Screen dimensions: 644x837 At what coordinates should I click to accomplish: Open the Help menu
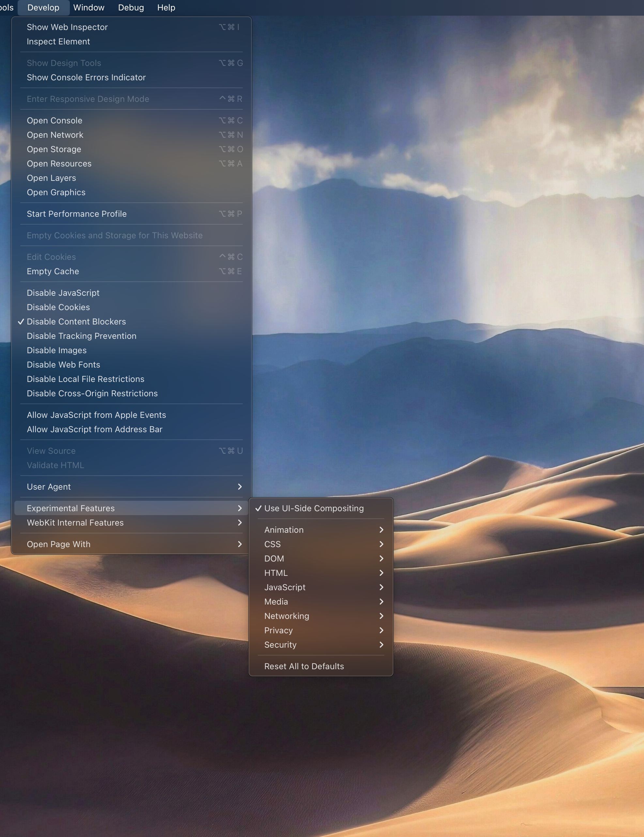pyautogui.click(x=166, y=8)
